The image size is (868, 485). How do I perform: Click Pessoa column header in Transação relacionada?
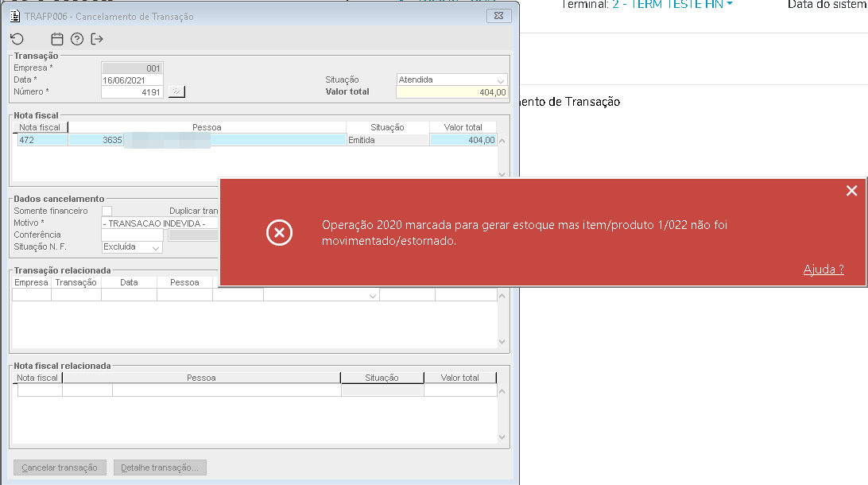pyautogui.click(x=185, y=282)
